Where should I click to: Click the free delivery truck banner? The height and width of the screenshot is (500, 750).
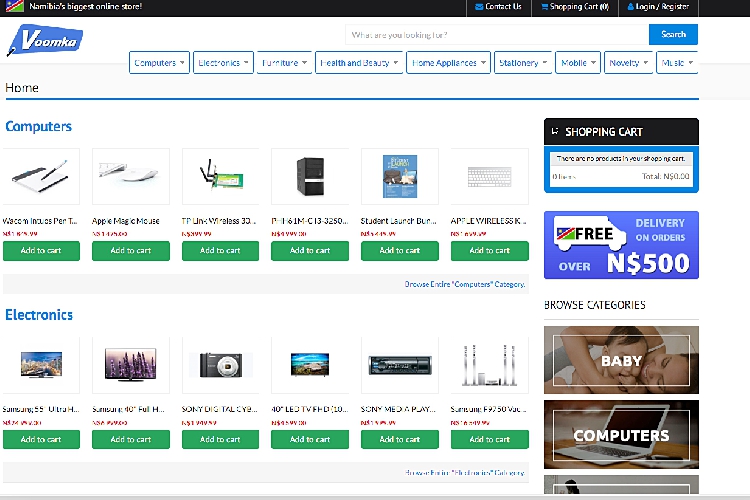[620, 245]
